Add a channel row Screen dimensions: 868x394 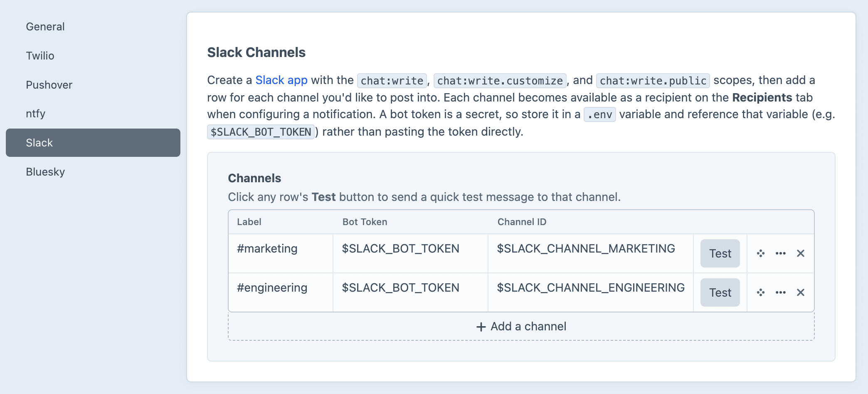pos(521,327)
